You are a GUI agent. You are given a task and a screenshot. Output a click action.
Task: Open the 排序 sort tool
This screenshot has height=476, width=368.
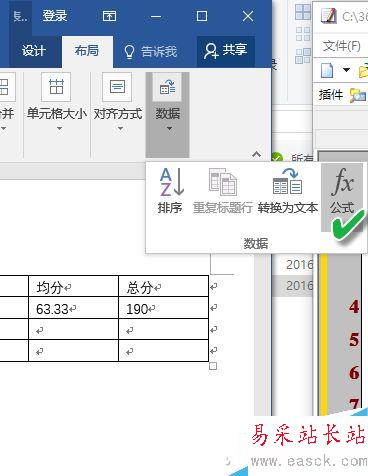[x=171, y=191]
